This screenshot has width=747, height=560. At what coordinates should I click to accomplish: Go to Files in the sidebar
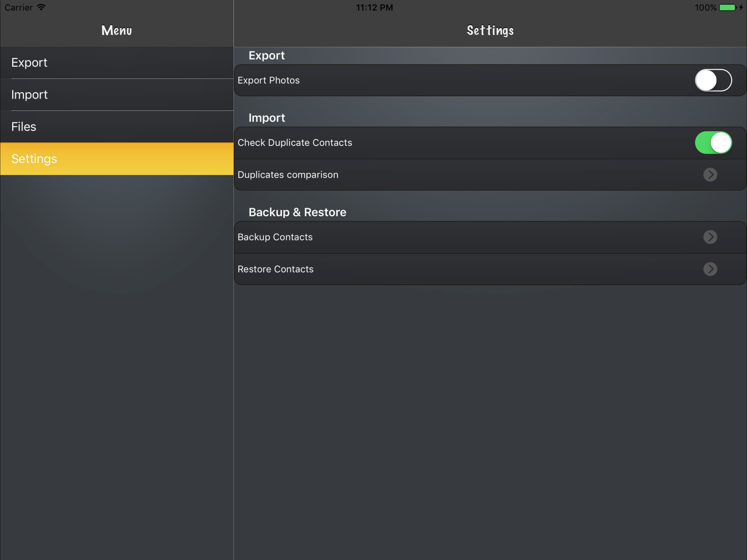click(24, 127)
